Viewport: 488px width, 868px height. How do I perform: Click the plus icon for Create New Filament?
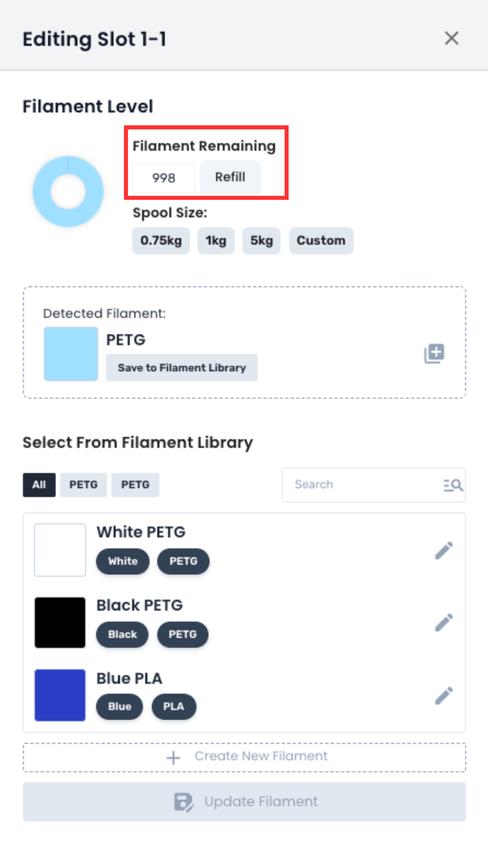coord(174,757)
